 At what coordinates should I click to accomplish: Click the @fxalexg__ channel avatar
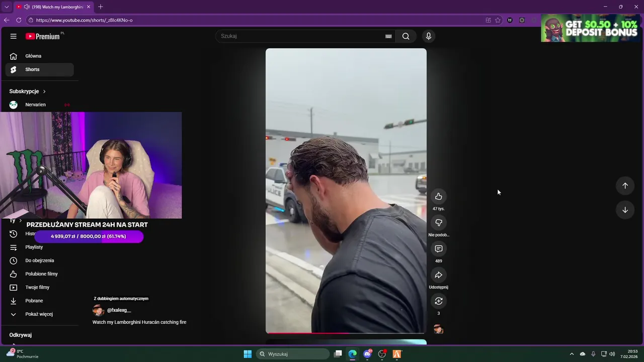99,310
